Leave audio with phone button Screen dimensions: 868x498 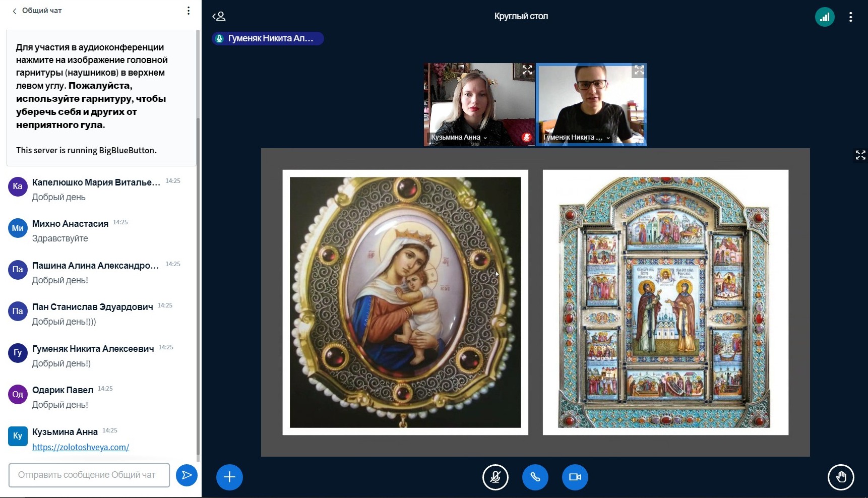click(x=535, y=477)
